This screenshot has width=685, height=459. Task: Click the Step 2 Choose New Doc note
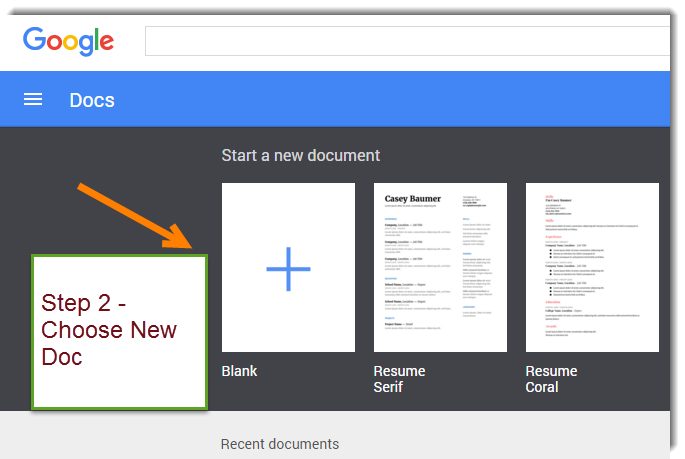click(x=119, y=330)
